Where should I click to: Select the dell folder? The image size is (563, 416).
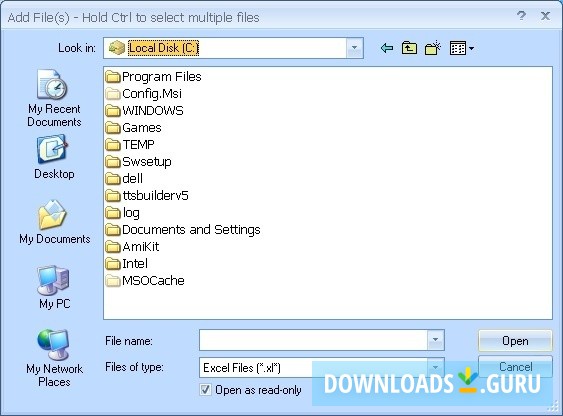point(124,178)
